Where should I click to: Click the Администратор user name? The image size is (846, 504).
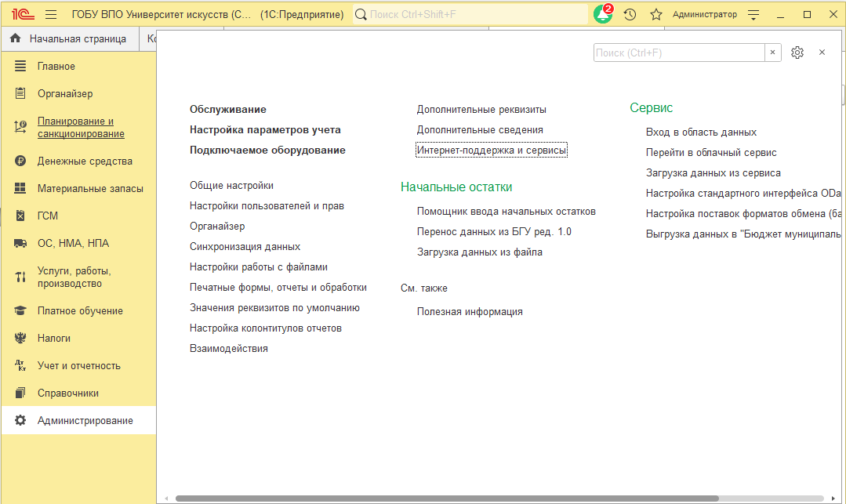coord(704,15)
